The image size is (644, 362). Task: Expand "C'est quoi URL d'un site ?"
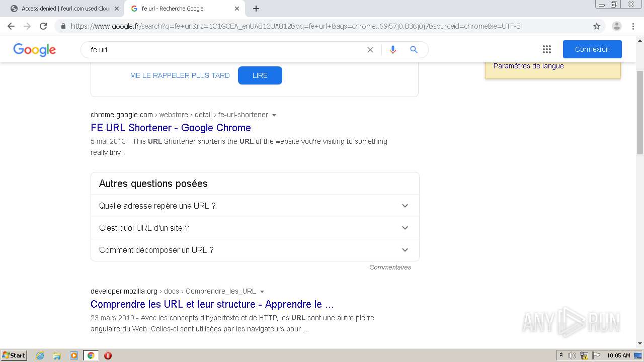255,228
